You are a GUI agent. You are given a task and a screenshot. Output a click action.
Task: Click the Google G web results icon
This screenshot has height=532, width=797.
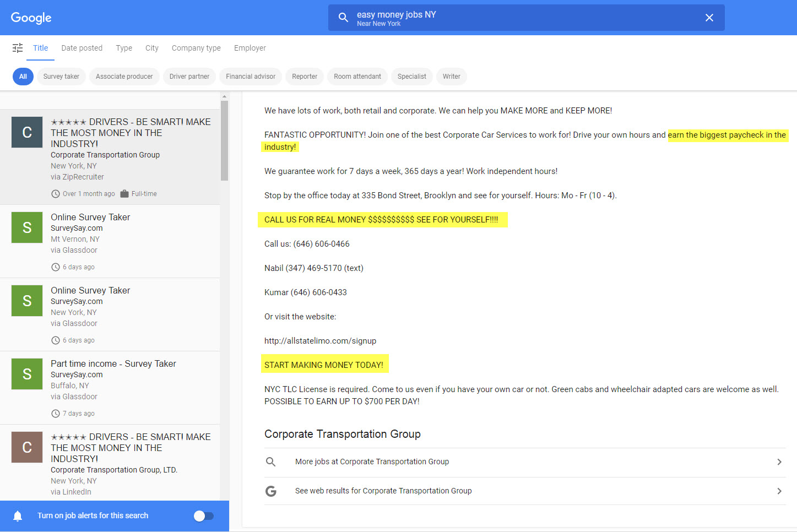tap(271, 491)
